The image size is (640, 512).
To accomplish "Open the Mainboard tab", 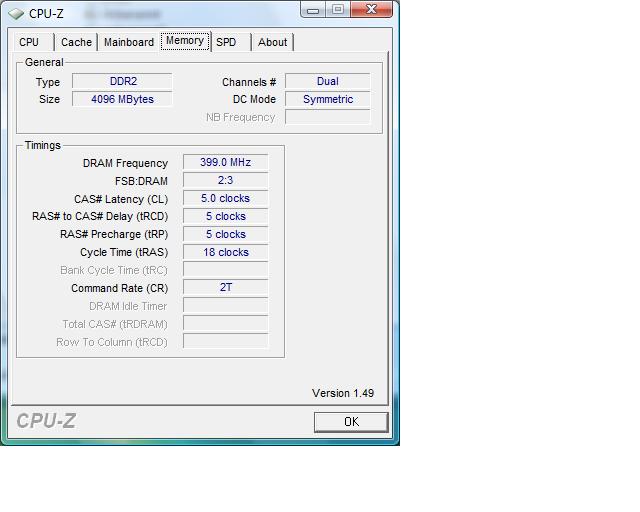I will click(129, 42).
